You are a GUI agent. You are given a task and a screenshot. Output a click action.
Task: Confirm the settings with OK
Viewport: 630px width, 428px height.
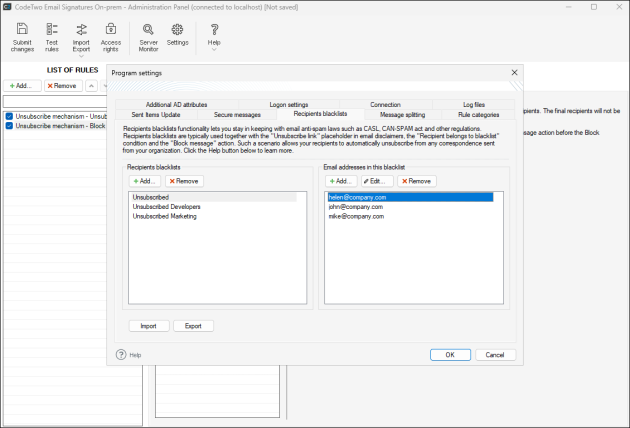point(450,355)
